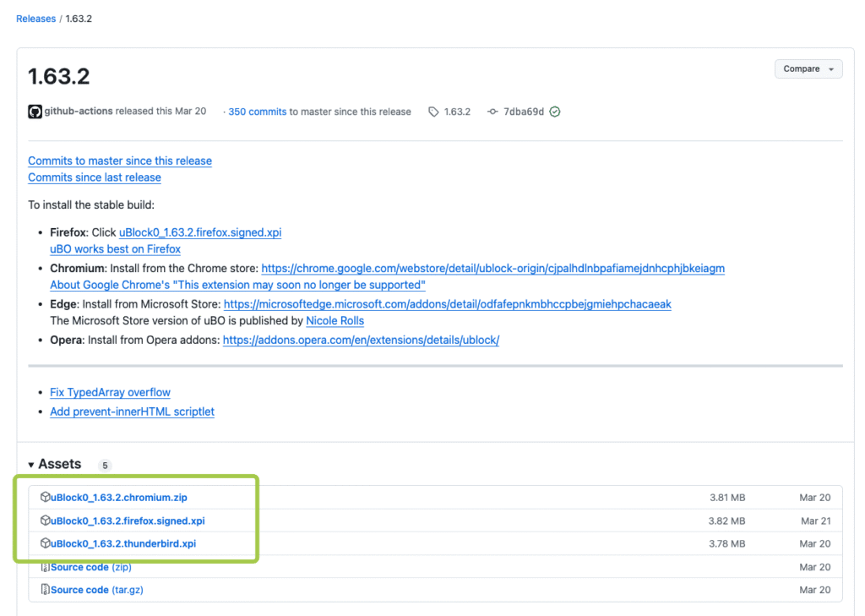Download Source code (zip)
865x616 pixels.
(91, 567)
